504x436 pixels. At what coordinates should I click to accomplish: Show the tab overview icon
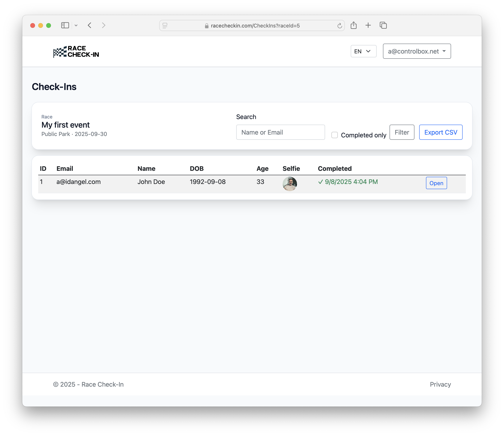pos(383,25)
